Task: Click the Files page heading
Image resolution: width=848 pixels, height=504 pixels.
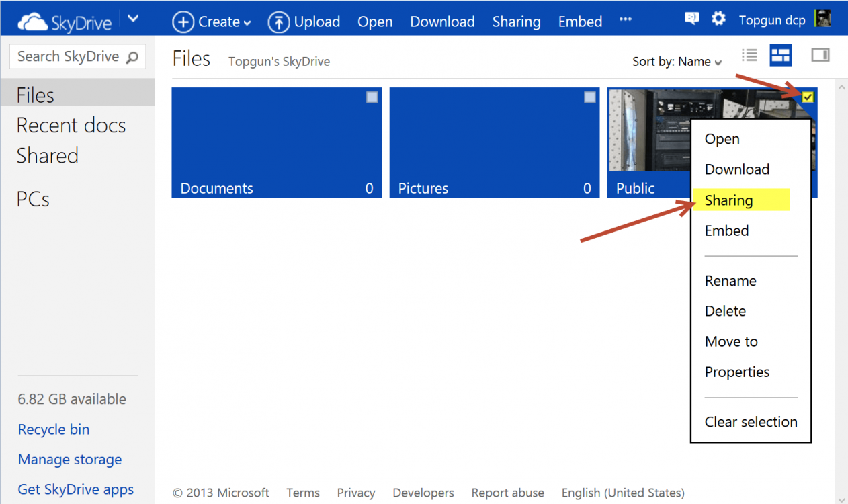Action: [192, 58]
